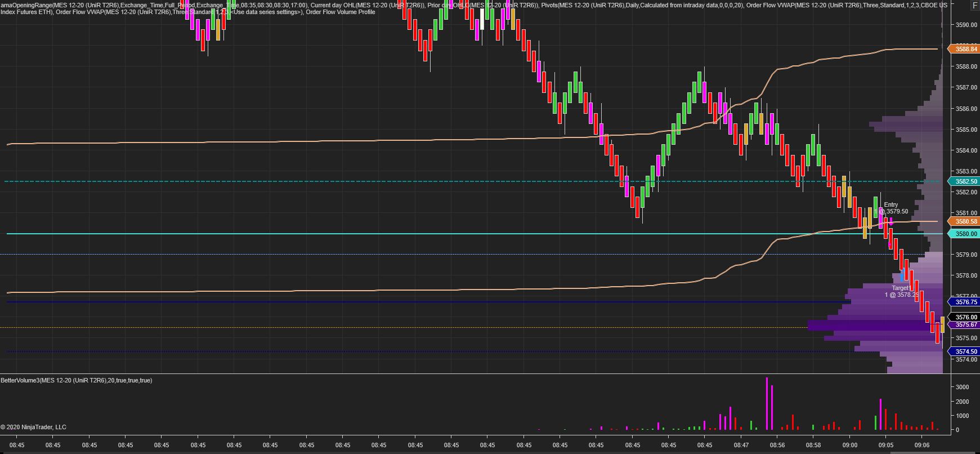This screenshot has width=980, height=454.
Task: Click the F chart icon in top-right corner
Action: click(x=975, y=5)
